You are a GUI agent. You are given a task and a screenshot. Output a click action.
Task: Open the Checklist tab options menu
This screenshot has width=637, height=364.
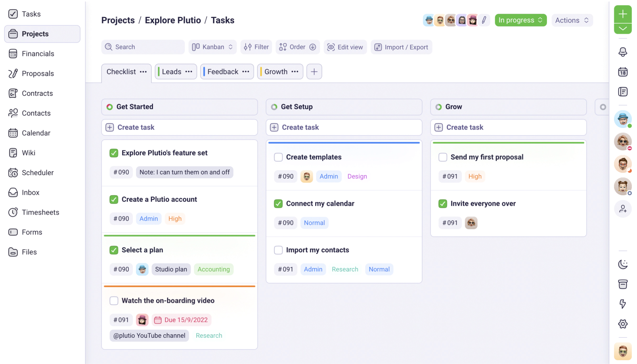143,72
